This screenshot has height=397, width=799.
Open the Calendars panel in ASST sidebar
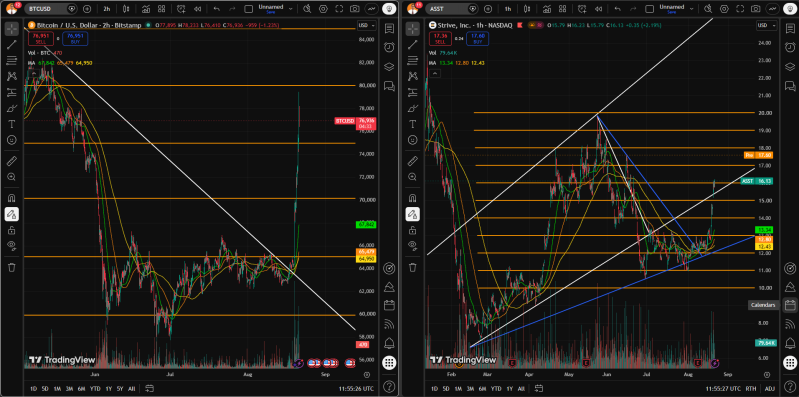click(x=789, y=305)
